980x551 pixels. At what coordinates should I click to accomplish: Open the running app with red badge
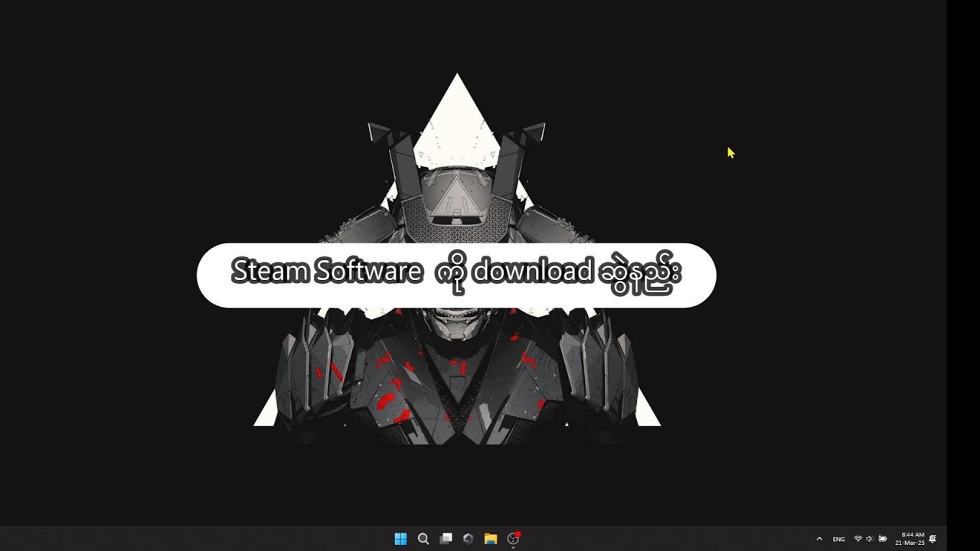[514, 539]
